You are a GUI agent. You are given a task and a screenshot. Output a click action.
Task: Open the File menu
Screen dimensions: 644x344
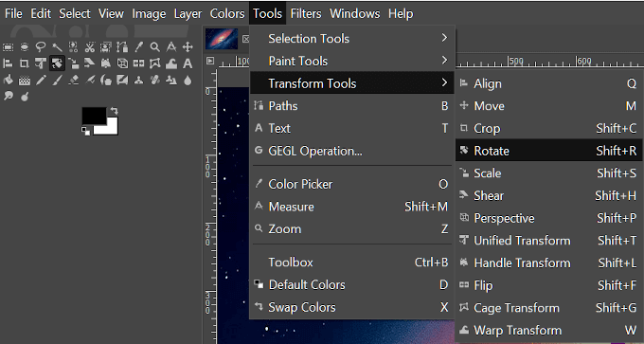click(13, 13)
